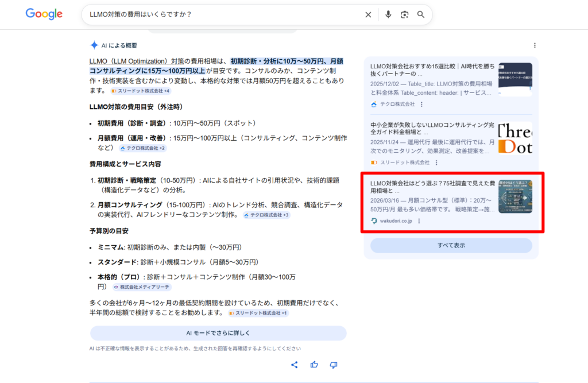Click the magnifying glass search icon
This screenshot has height=383, width=588.
[x=420, y=14]
